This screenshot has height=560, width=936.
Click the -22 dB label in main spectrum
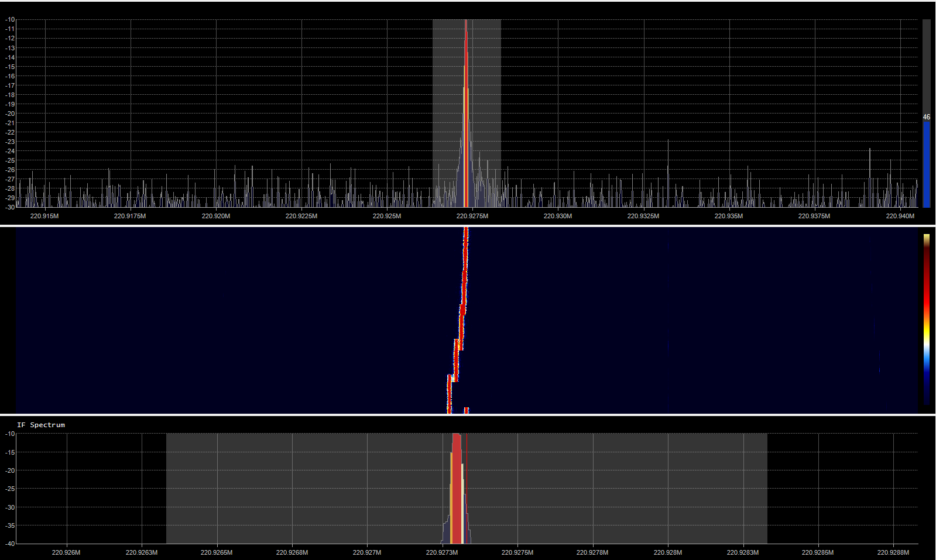click(x=10, y=132)
